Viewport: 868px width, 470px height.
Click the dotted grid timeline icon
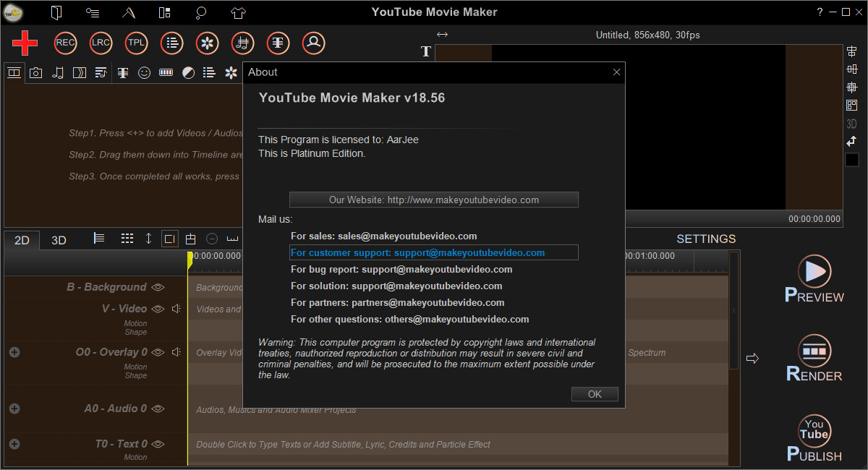127,238
